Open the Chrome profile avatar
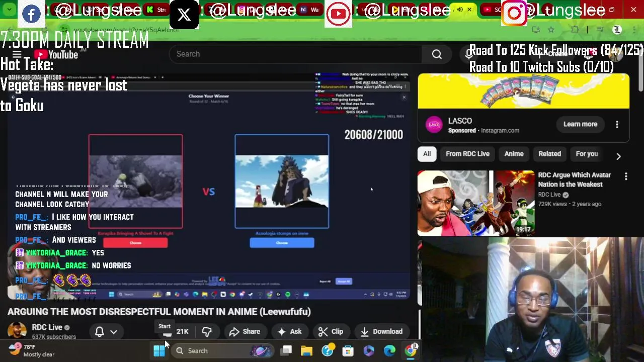 click(617, 30)
